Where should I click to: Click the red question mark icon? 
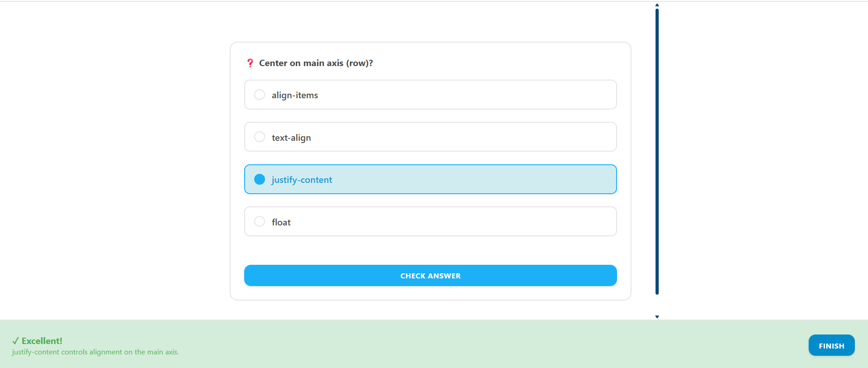tap(250, 63)
